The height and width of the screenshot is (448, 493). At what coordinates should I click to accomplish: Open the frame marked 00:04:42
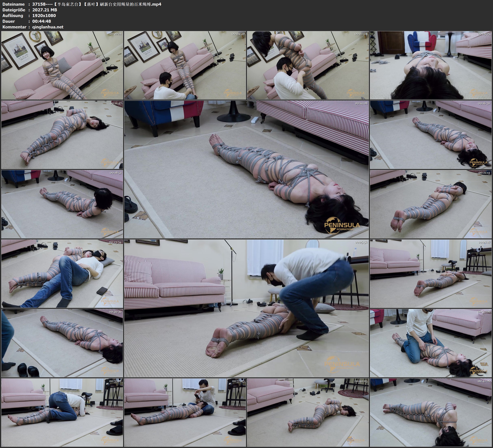click(185, 65)
